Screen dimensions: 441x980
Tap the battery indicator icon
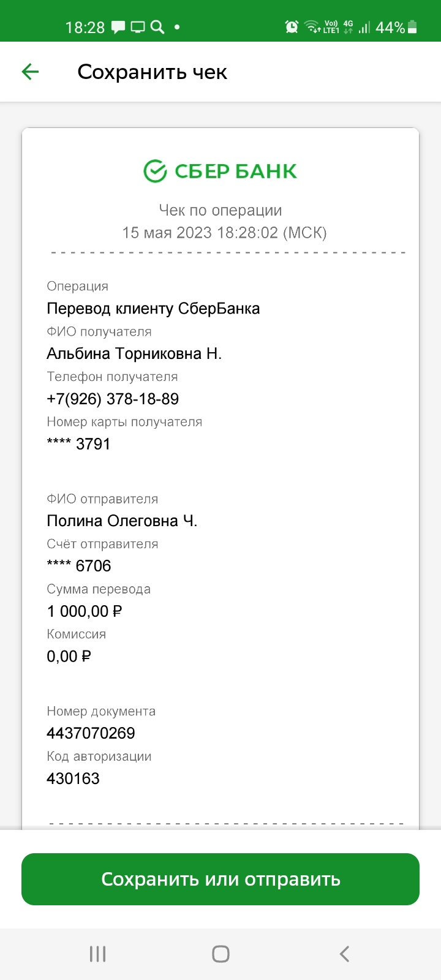click(x=412, y=27)
